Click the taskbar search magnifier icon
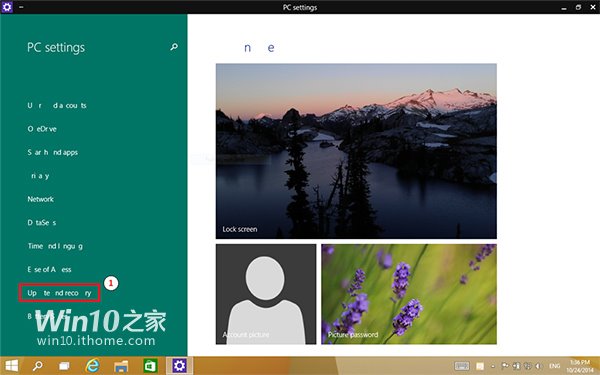 tap(38, 366)
